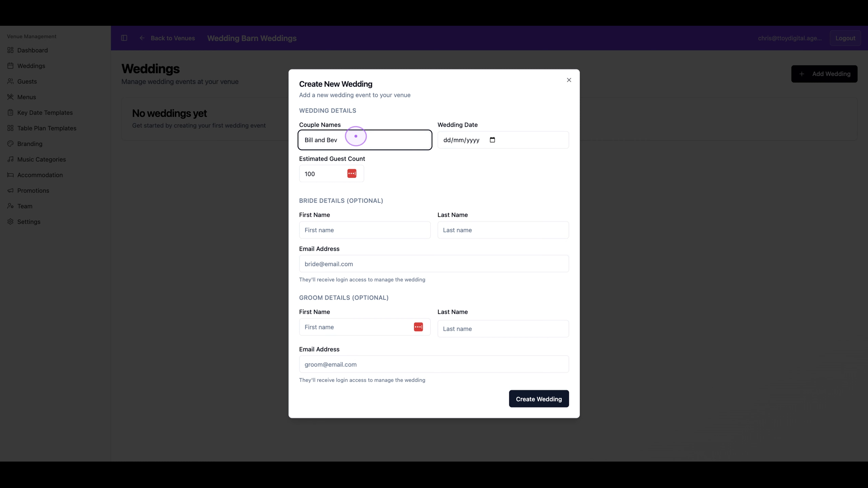The width and height of the screenshot is (868, 488).
Task: Click the sidebar collapse toggle icon
Action: [x=124, y=38]
